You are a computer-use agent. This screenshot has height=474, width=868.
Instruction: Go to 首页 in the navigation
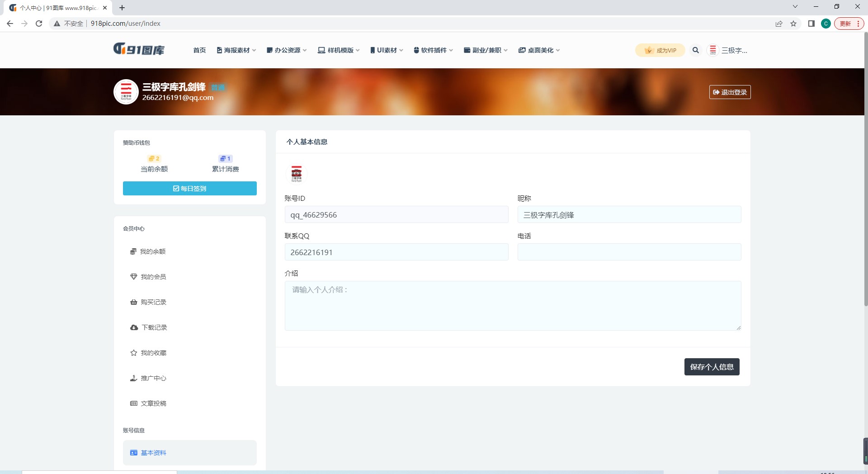[x=199, y=50]
